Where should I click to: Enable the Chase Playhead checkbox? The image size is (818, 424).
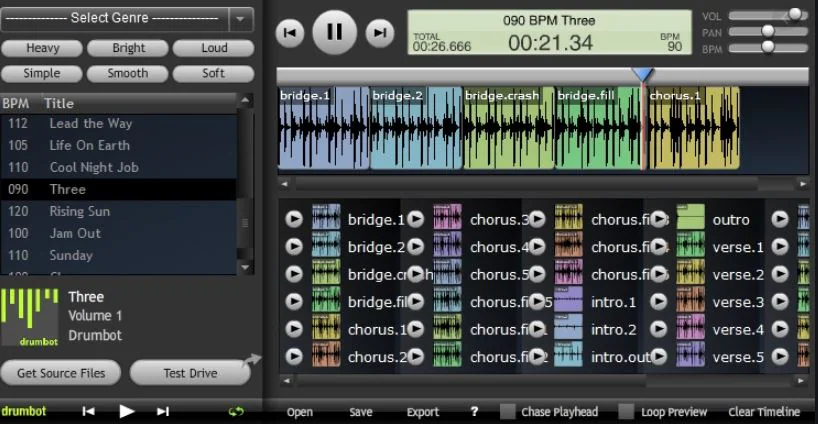(x=508, y=411)
